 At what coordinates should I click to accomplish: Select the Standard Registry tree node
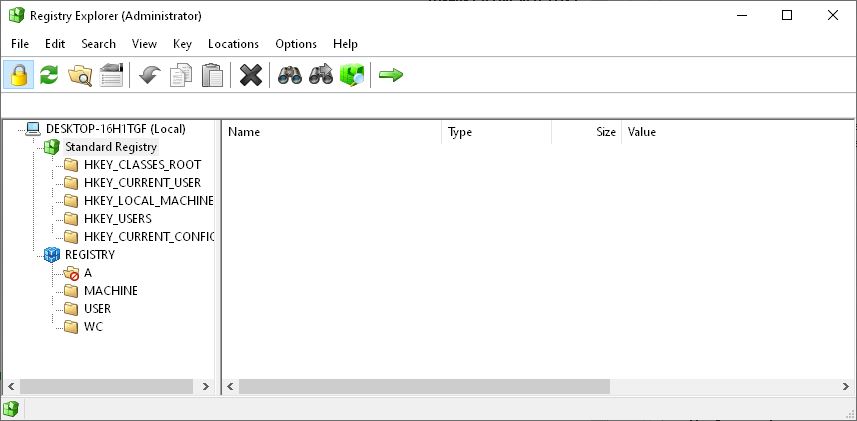click(111, 147)
